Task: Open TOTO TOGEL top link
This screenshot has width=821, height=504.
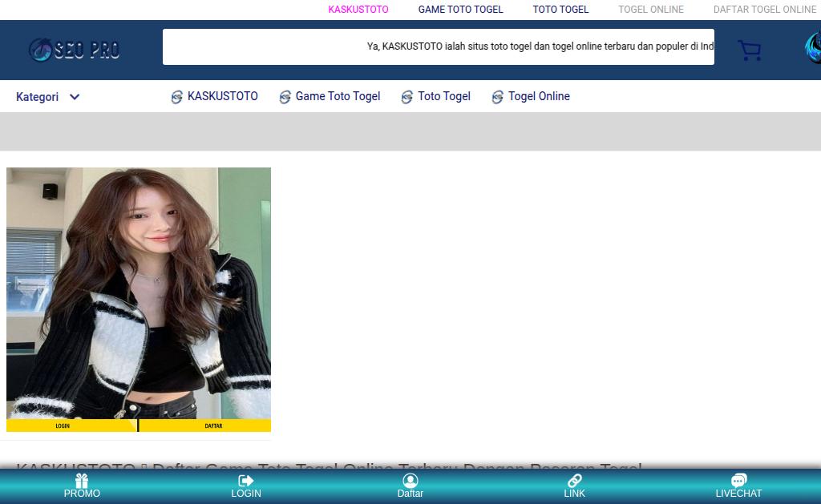Action: (x=560, y=10)
